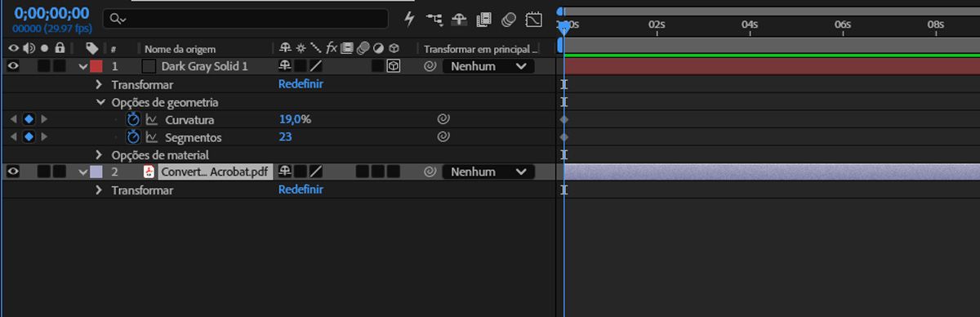Toggle the Segmentos keyframe diamond
The width and height of the screenshot is (980, 317).
point(29,137)
